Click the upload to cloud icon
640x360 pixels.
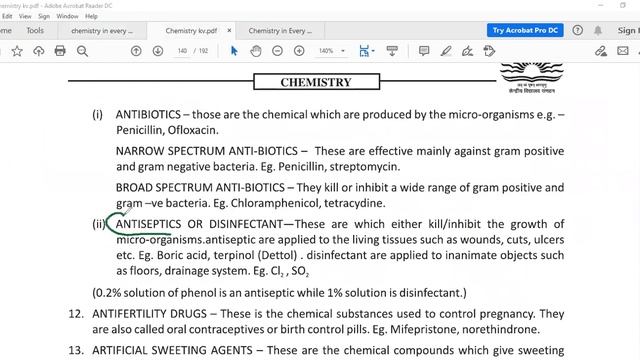(39, 51)
